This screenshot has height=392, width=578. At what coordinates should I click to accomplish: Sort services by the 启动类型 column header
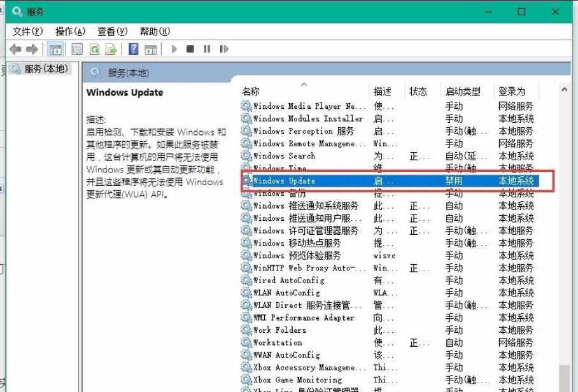pyautogui.click(x=465, y=90)
